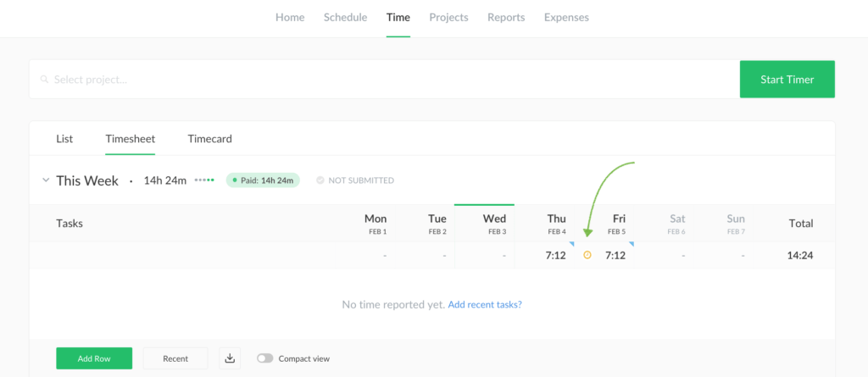Click the Not Submitted checkmark icon
The height and width of the screenshot is (377, 868).
pyautogui.click(x=320, y=180)
